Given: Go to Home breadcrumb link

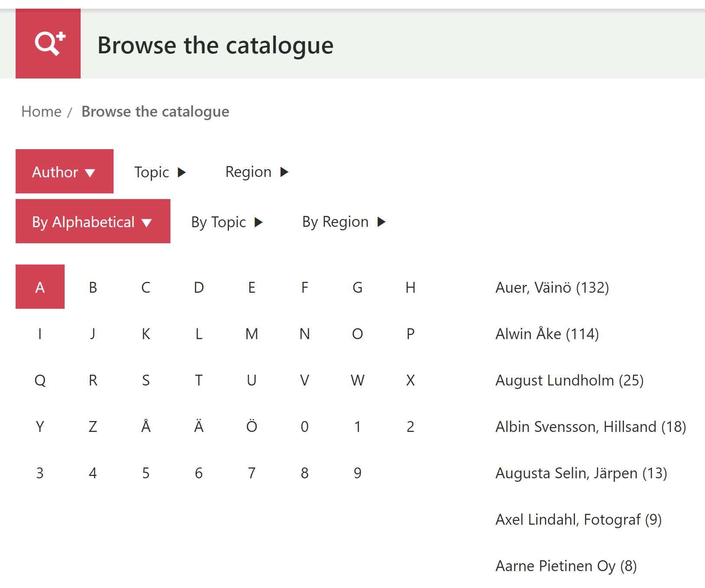Looking at the screenshot, I should tap(42, 112).
